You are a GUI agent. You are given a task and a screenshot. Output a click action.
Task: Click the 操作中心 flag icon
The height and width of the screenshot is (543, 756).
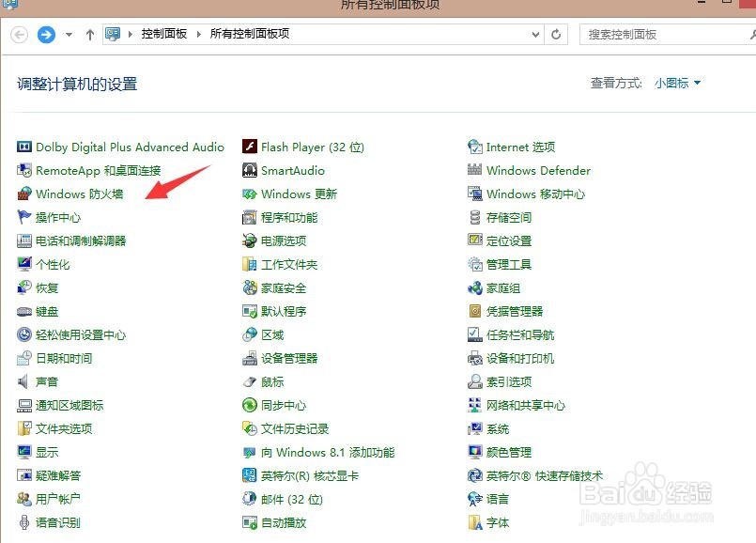coord(24,217)
